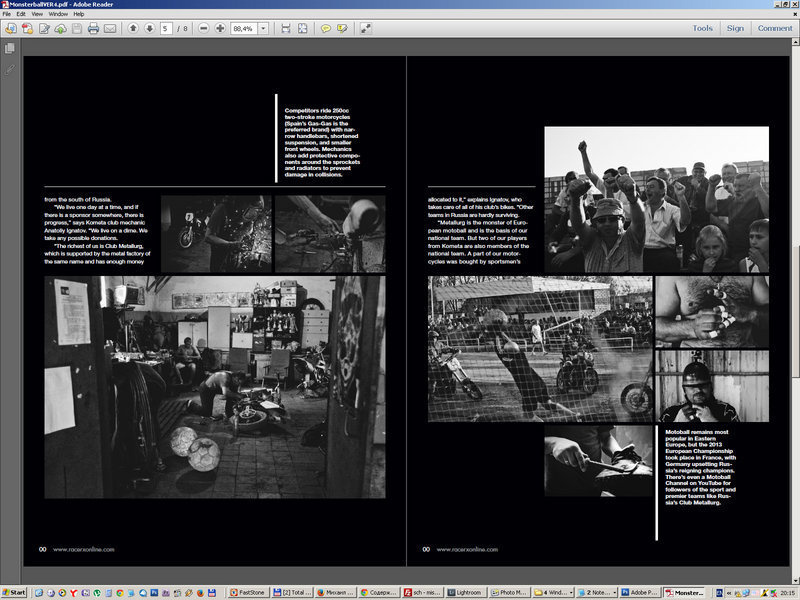This screenshot has width=800, height=600.
Task: Add a sticky note comment
Action: [x=325, y=28]
